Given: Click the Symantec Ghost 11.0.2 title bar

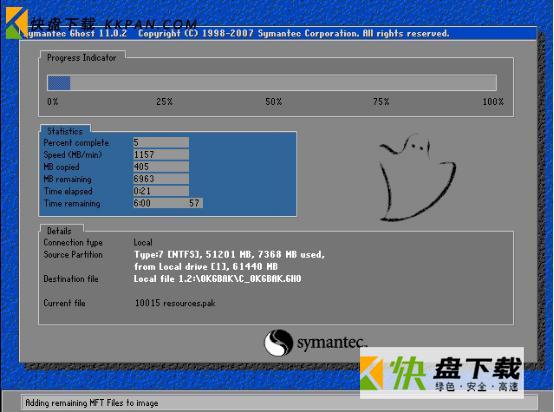Looking at the screenshot, I should 278,34.
